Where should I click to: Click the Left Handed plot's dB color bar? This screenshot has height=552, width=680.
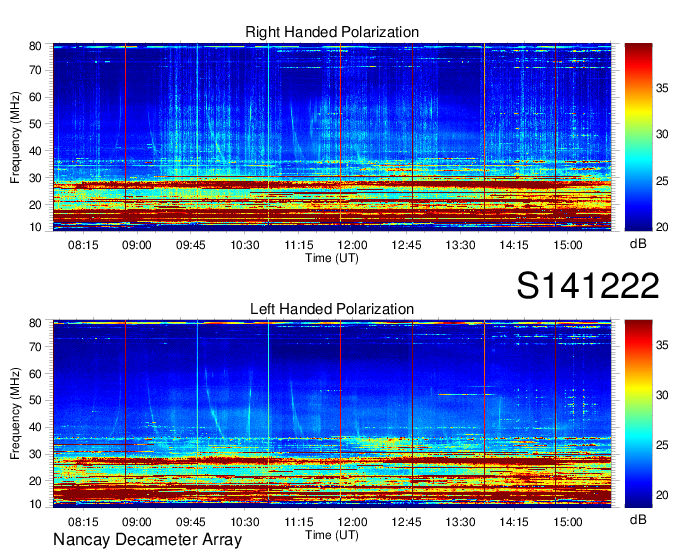[638, 414]
